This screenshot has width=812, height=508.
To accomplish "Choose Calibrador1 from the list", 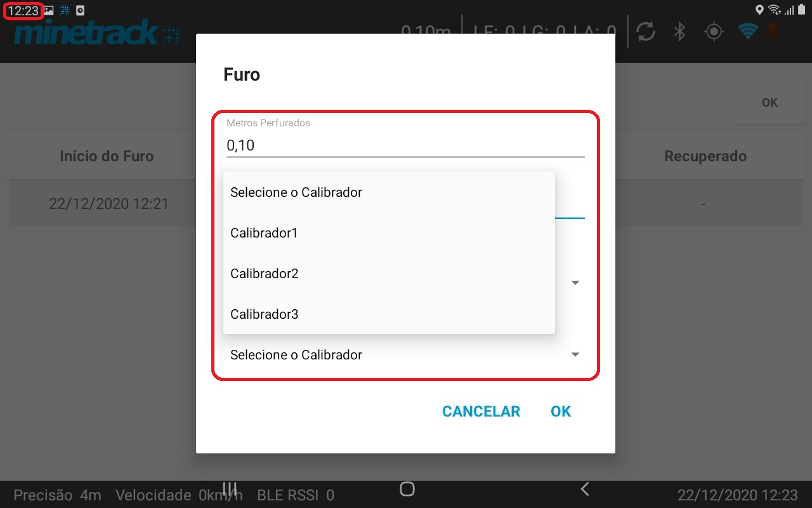I will coord(389,233).
